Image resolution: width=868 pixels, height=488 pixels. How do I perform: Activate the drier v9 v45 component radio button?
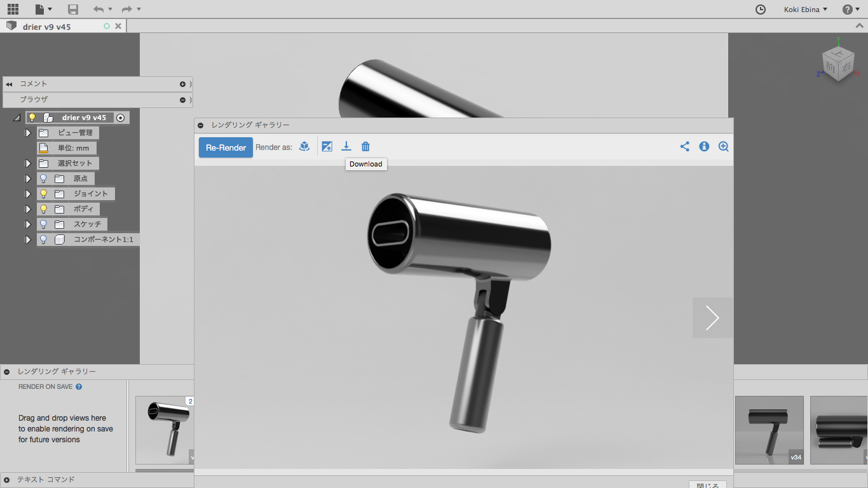[121, 118]
